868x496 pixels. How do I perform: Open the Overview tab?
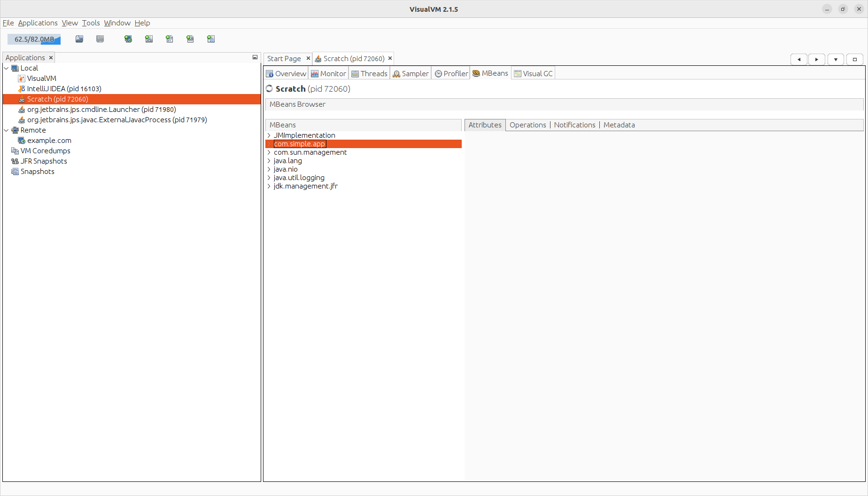(x=286, y=74)
